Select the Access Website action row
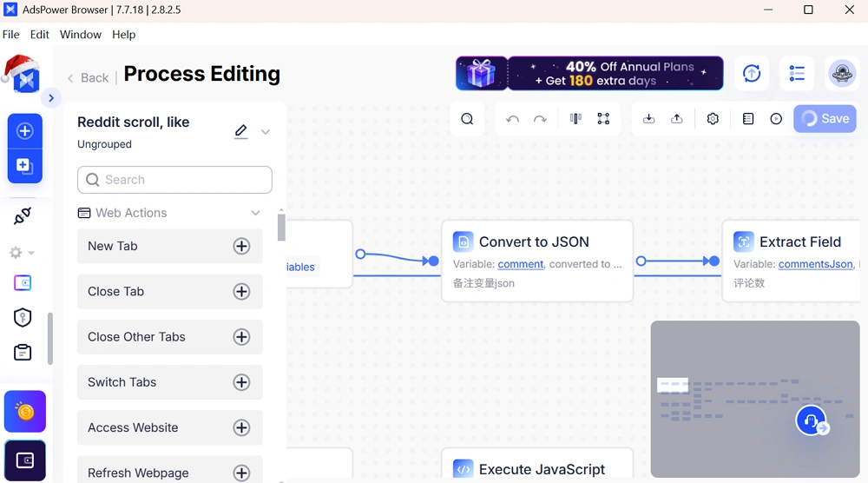Screen dimensions: 868x483 [170, 427]
